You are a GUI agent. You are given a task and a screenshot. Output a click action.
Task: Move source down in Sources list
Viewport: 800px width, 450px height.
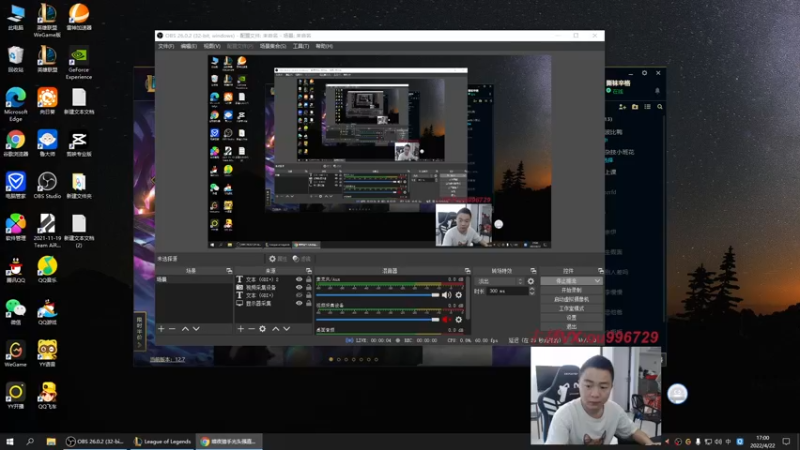pos(287,329)
